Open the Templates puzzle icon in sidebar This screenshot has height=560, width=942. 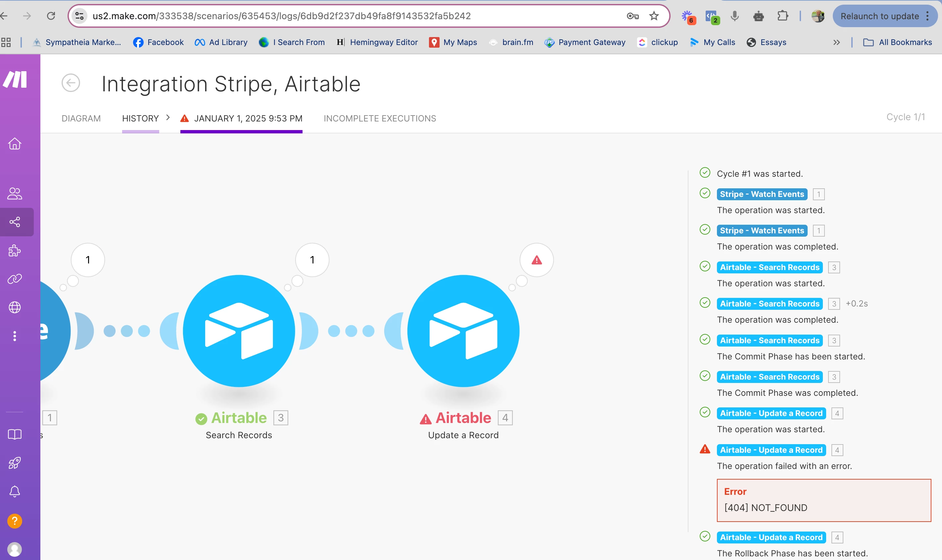pyautogui.click(x=15, y=251)
